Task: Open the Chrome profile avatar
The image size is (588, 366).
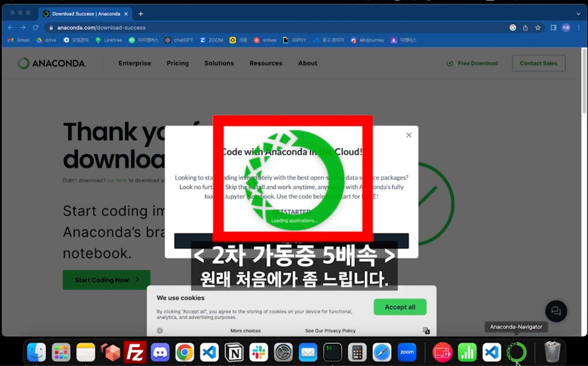Action: coord(566,28)
